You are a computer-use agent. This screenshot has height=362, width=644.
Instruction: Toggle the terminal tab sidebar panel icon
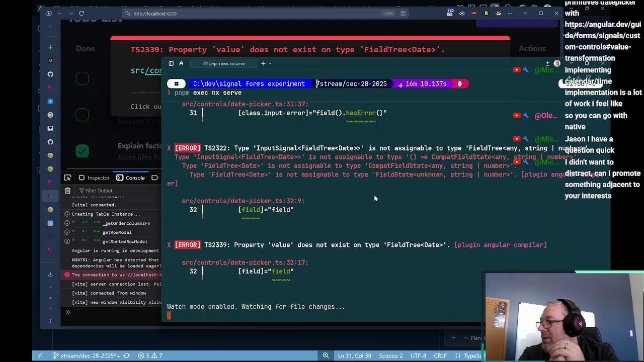pyautogui.click(x=171, y=63)
